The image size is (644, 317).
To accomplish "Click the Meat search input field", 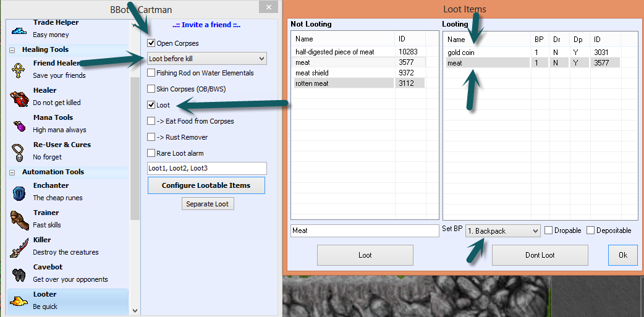I will [365, 230].
